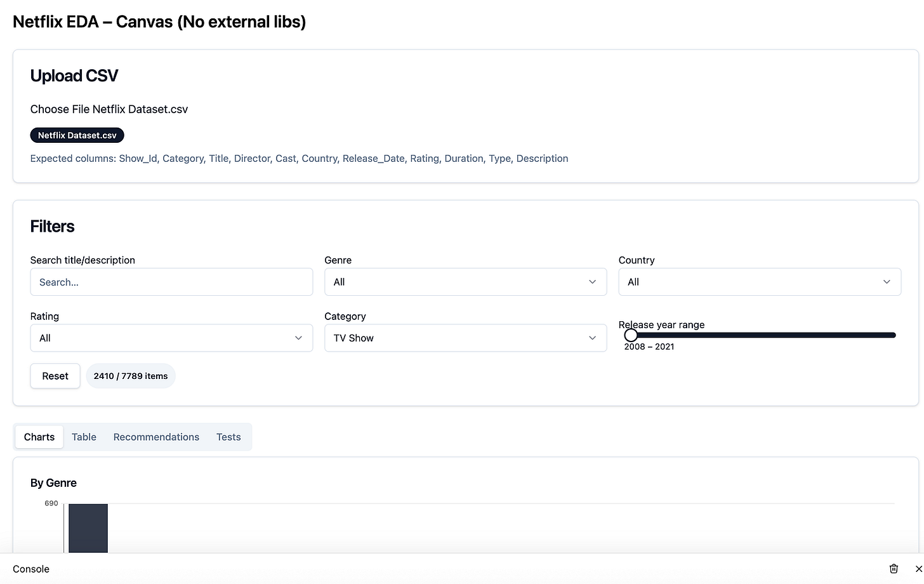Focus the Search title/description input
This screenshot has height=584, width=924.
coord(171,282)
